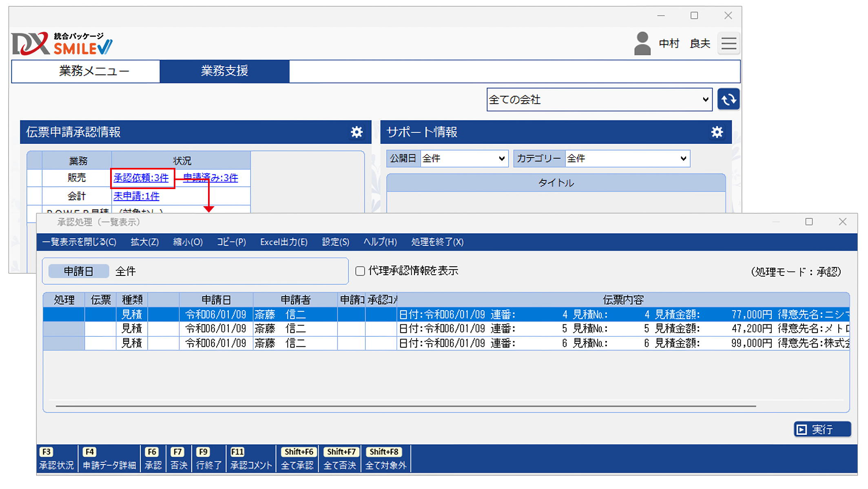
Task: Open the 未申請:1件 link
Action: 136,196
